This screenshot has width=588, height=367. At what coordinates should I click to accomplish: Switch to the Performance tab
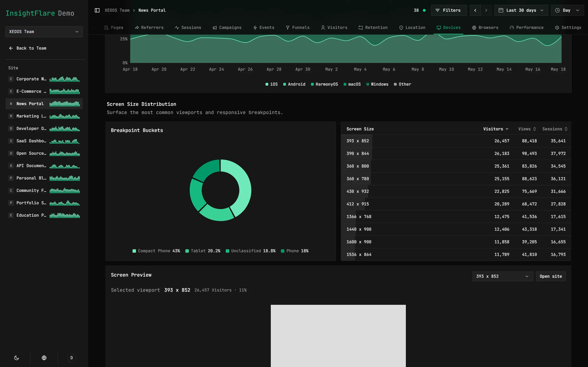pos(526,28)
